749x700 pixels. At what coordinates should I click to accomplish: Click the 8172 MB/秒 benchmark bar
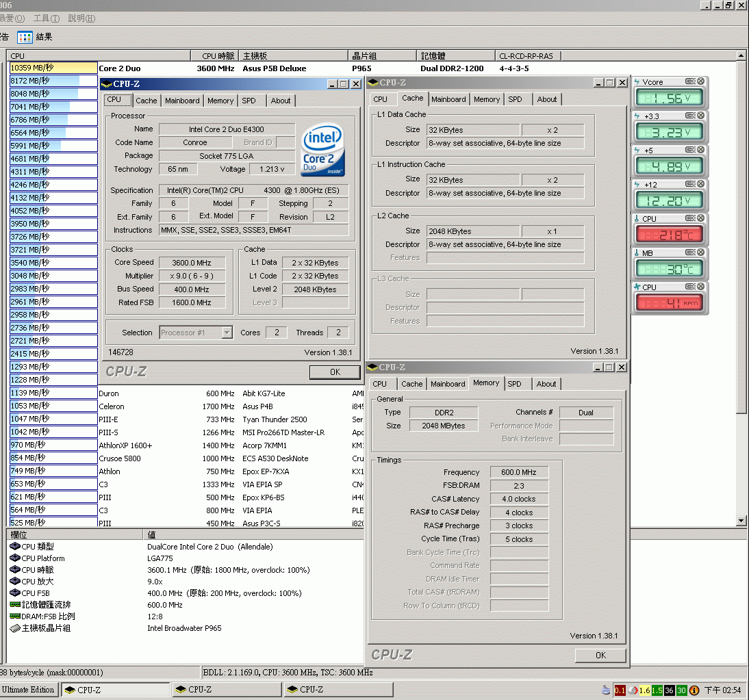(x=53, y=81)
